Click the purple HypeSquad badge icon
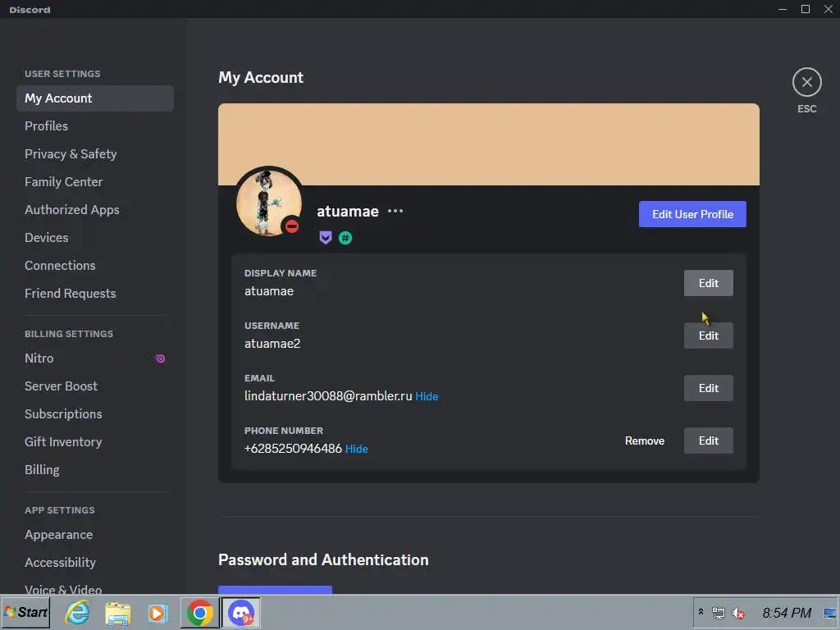Screen dimensions: 840x630 click(326, 237)
